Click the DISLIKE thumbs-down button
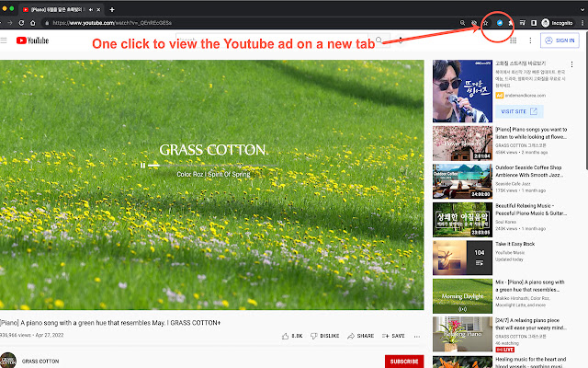588x368 pixels. [324, 336]
